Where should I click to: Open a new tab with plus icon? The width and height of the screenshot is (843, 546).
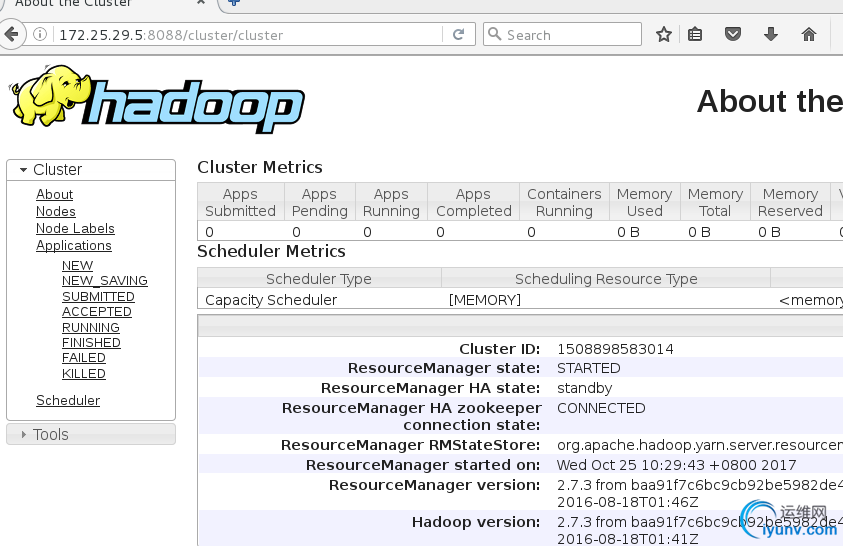coord(234,3)
